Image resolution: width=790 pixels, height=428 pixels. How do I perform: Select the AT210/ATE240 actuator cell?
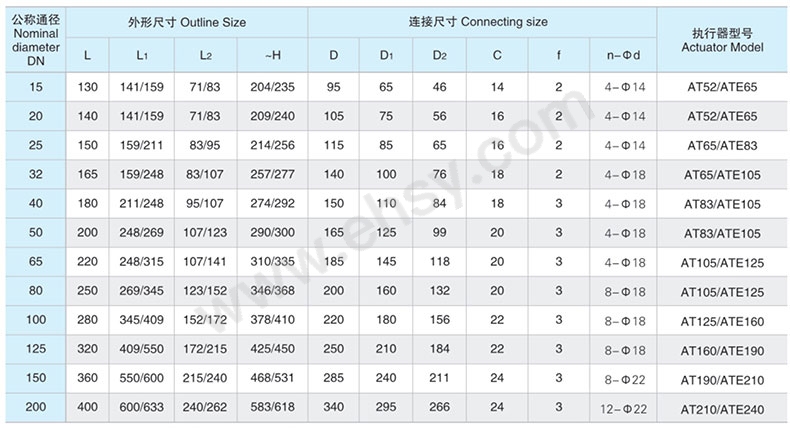[x=721, y=408]
